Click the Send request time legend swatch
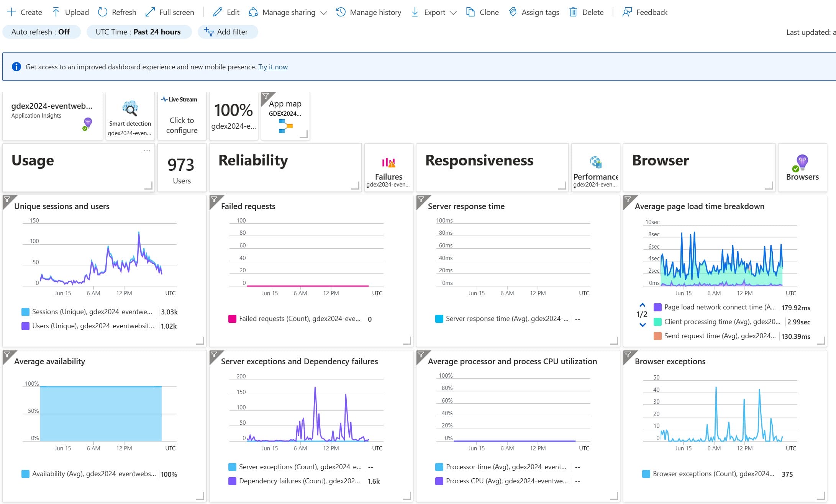Viewport: 836px width, 504px height. pyautogui.click(x=657, y=336)
